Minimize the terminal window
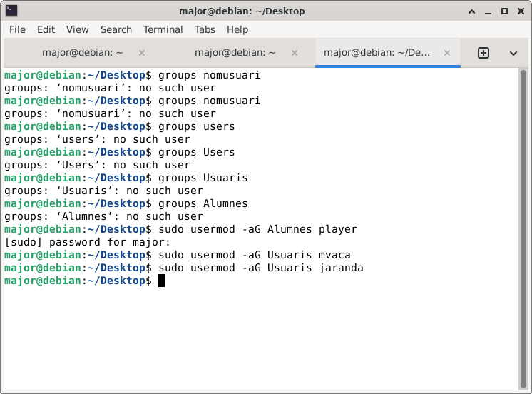This screenshot has height=394, width=532. point(488,11)
